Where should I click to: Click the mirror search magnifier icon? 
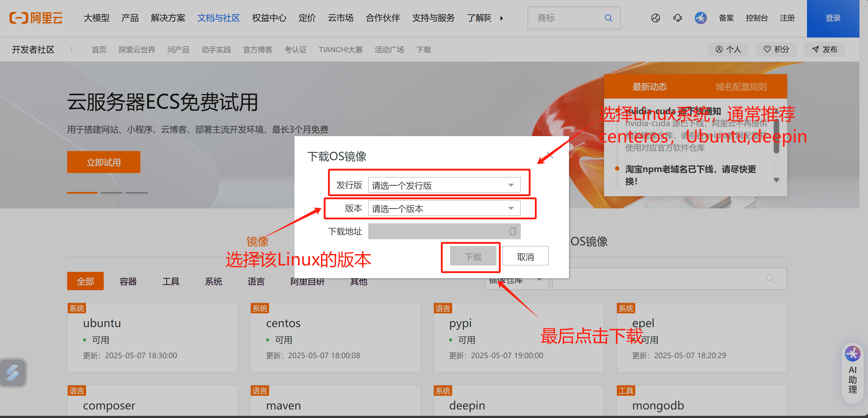pyautogui.click(x=770, y=279)
